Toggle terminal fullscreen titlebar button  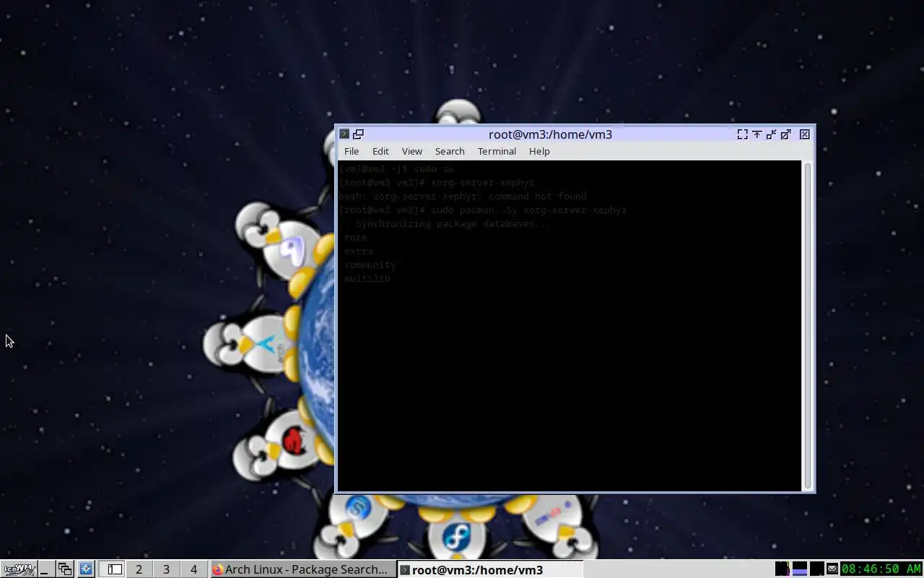point(742,134)
